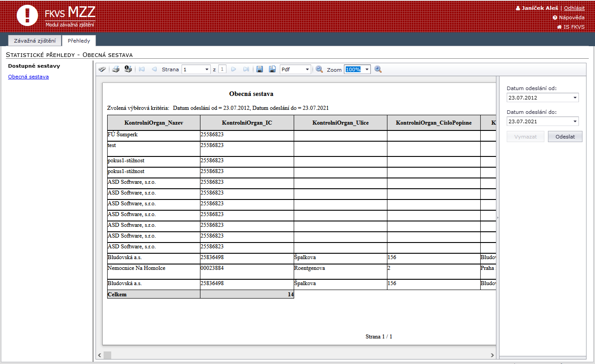Print the report with printer icon
Viewport: 595px width, 364px height.
116,69
